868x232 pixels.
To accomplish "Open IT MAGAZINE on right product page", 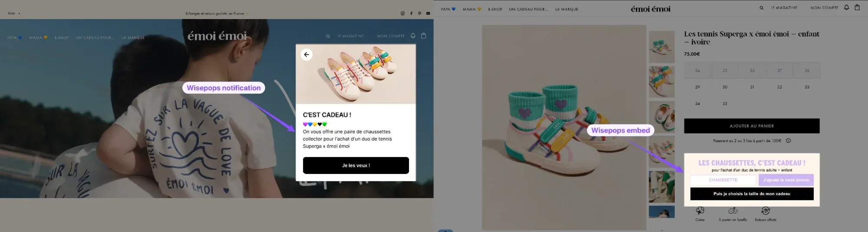I will point(784,8).
